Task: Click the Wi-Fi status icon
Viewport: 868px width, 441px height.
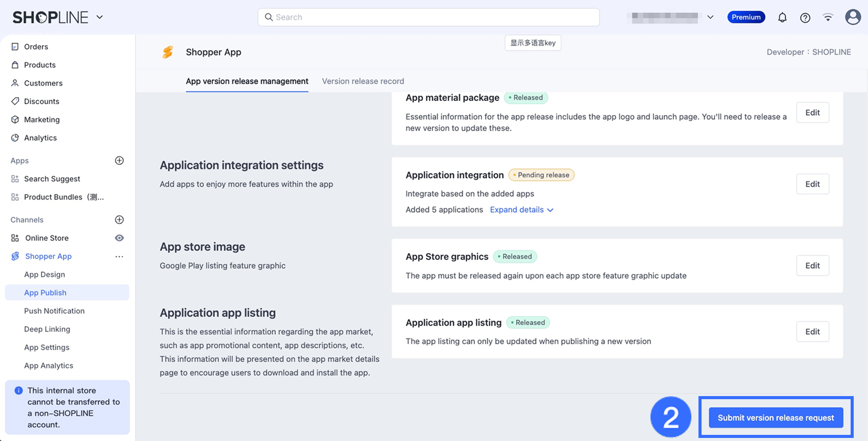Action: [x=828, y=18]
